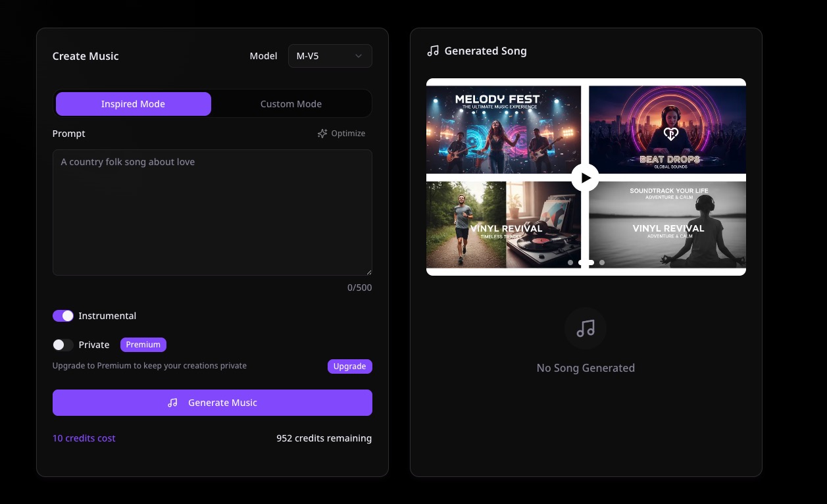
Task: Switch to Custom Mode tab
Action: [x=291, y=104]
